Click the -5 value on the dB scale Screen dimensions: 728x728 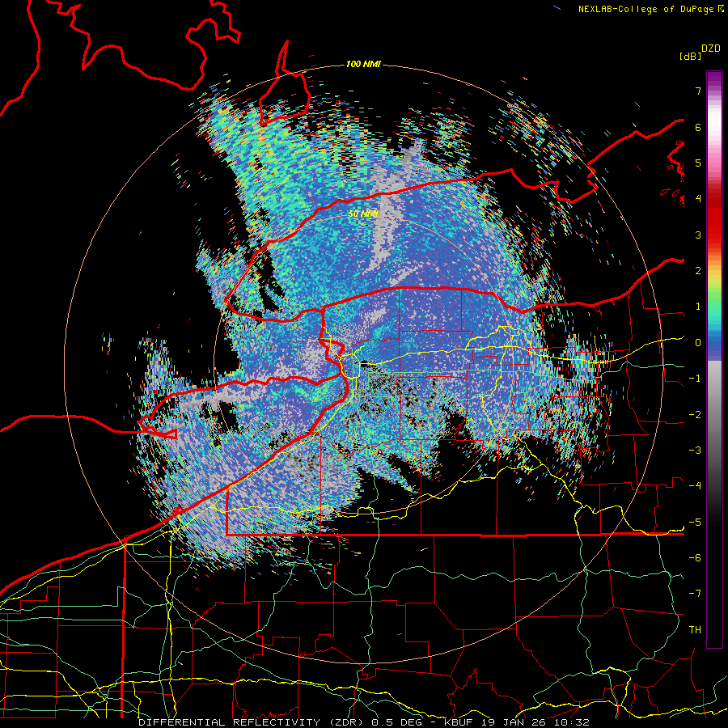(x=695, y=523)
